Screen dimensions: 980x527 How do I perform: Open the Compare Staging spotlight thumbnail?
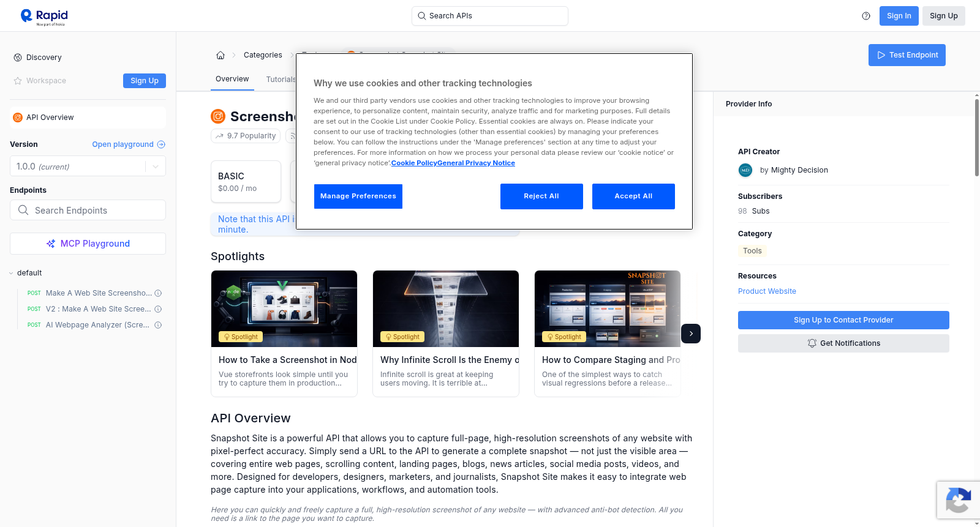[x=608, y=308]
